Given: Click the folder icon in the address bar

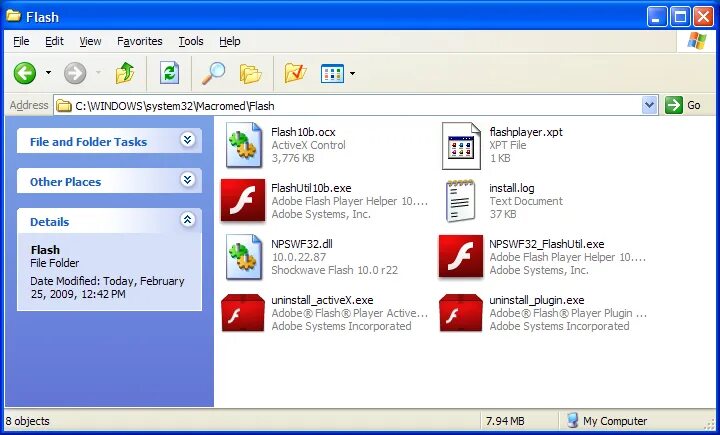Looking at the screenshot, I should pyautogui.click(x=64, y=106).
